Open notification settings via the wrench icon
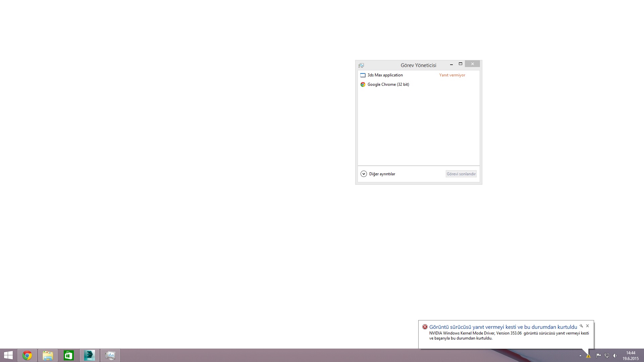 [x=581, y=326]
